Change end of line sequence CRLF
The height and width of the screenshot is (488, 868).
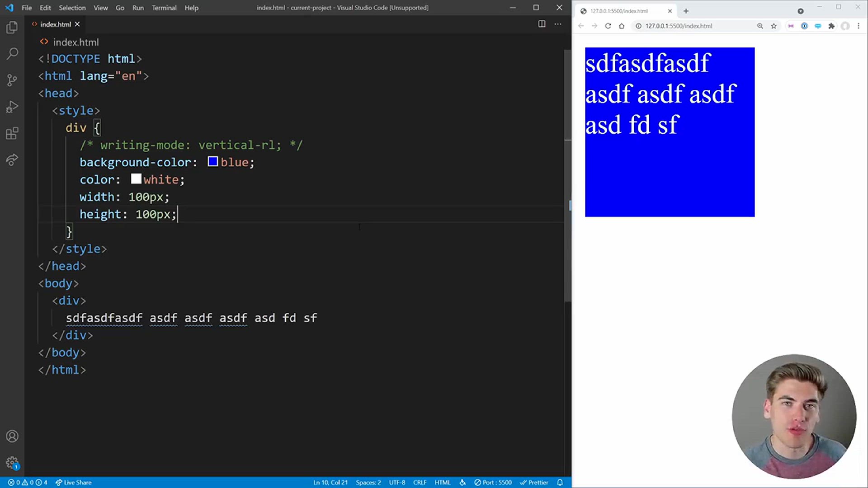pyautogui.click(x=420, y=483)
